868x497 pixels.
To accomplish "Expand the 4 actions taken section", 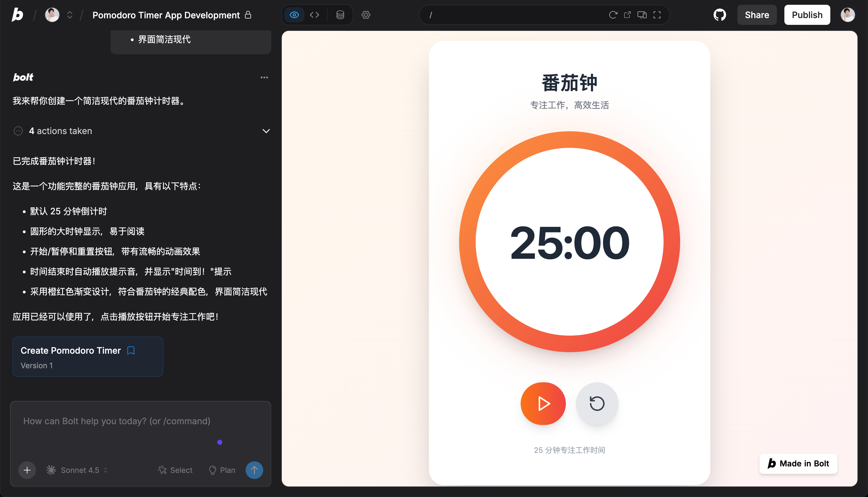I will pos(266,131).
